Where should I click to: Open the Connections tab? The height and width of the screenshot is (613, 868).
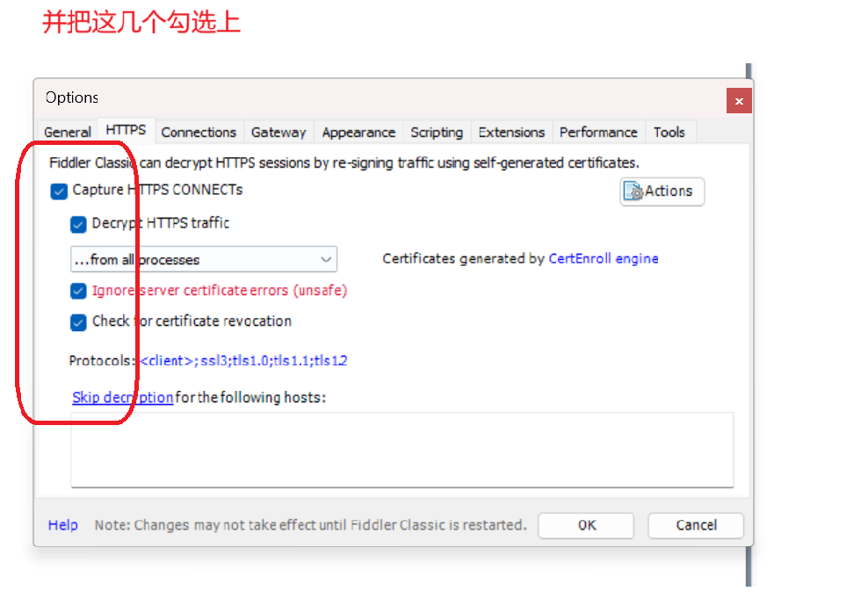[199, 133]
